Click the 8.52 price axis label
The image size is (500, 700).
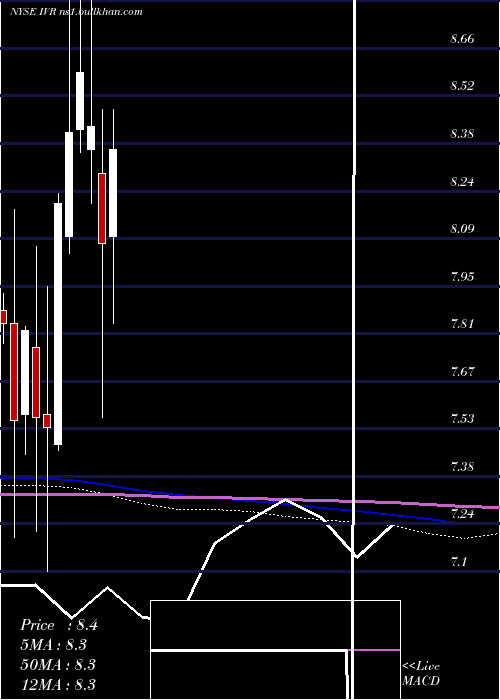462,86
